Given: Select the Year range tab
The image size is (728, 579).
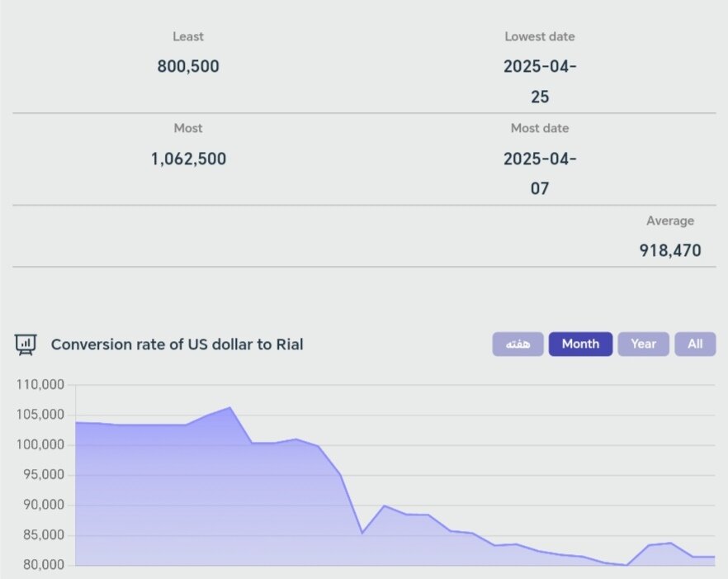Looking at the screenshot, I should pyautogui.click(x=643, y=344).
